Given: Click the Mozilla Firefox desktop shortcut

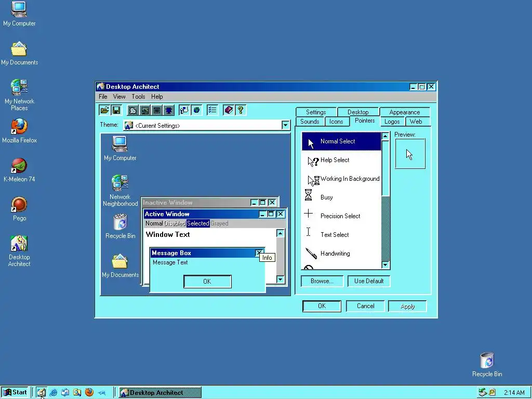Looking at the screenshot, I should 19,130.
